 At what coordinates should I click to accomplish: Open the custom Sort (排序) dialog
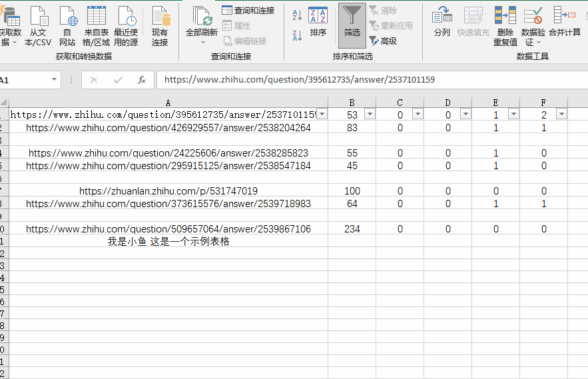318,22
